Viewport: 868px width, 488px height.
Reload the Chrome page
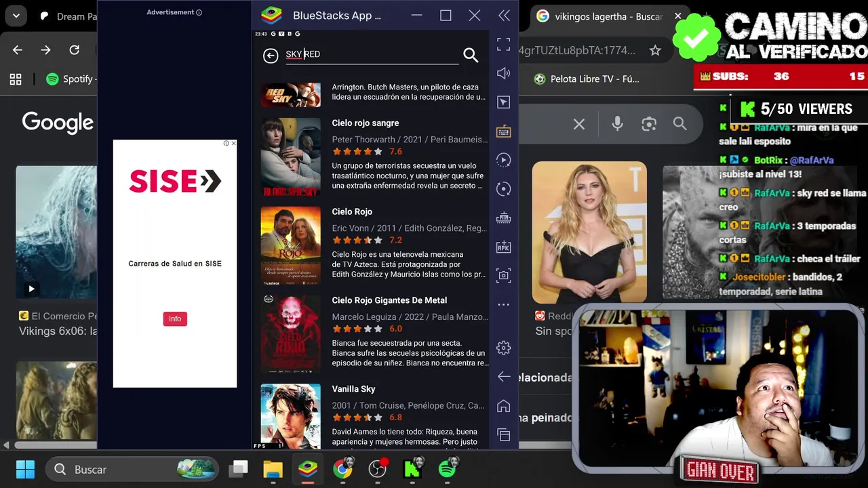click(x=75, y=50)
